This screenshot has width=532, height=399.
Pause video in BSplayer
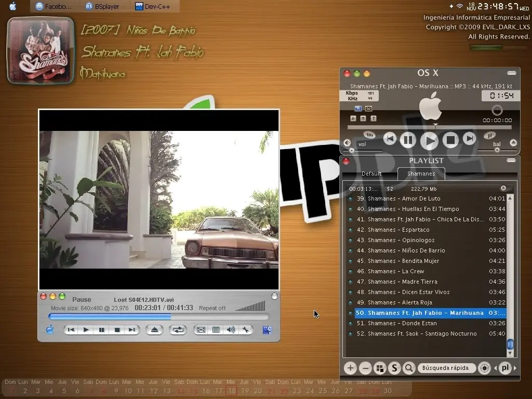click(101, 330)
